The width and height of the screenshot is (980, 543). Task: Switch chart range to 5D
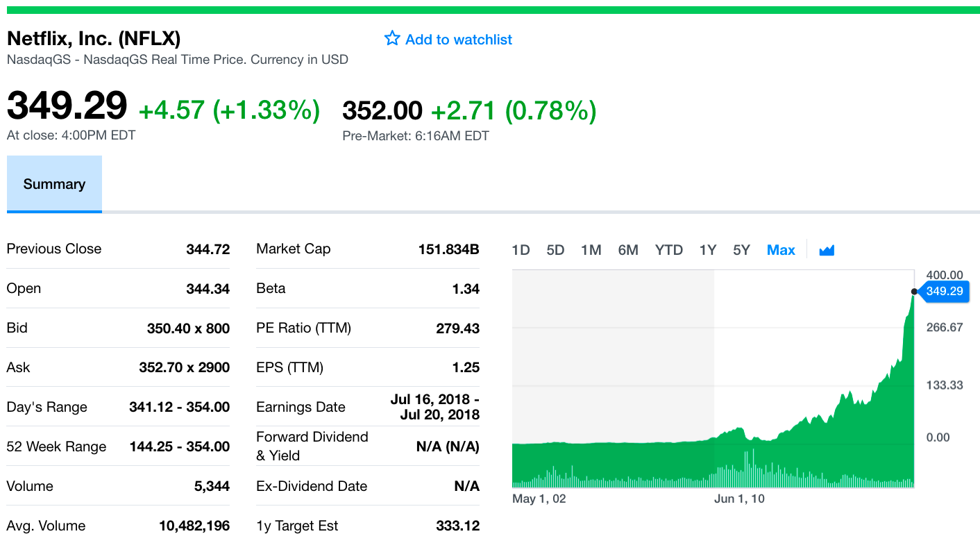(555, 250)
